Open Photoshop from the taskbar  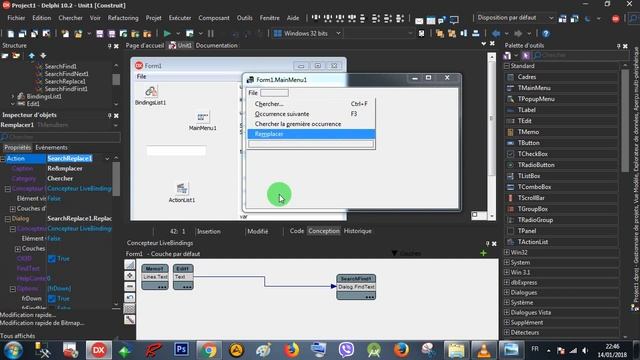pos(181,350)
